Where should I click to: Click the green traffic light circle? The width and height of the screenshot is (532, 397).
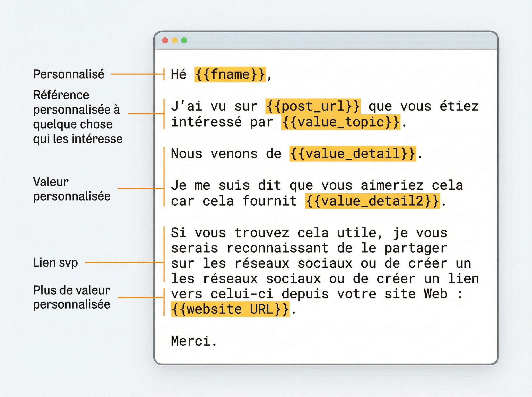tap(184, 41)
